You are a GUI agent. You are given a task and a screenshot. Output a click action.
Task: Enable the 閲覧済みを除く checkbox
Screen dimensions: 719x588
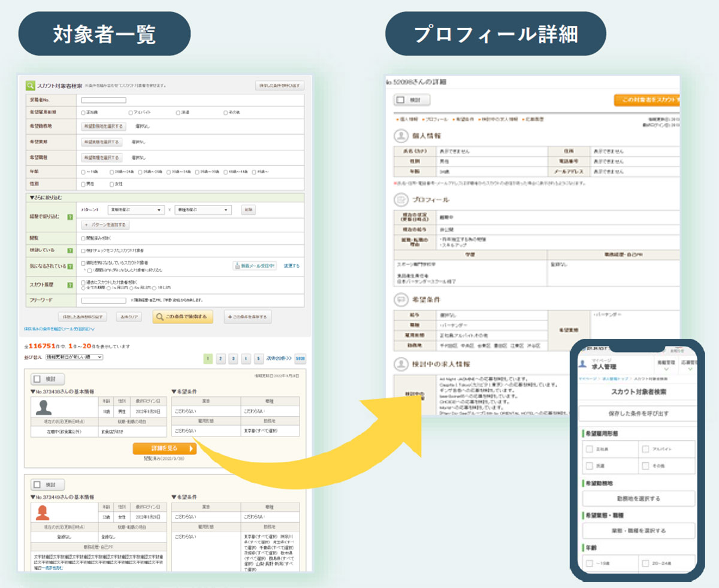coord(83,238)
